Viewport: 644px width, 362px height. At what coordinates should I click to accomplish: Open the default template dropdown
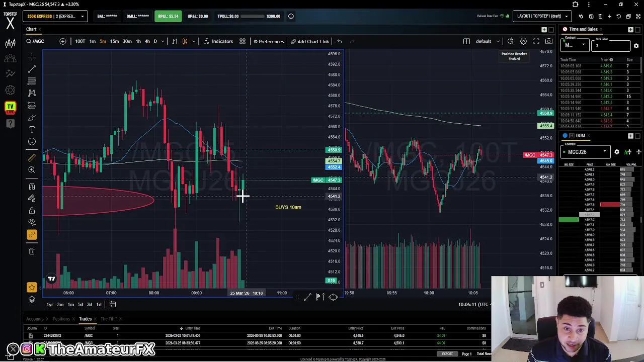(488, 41)
